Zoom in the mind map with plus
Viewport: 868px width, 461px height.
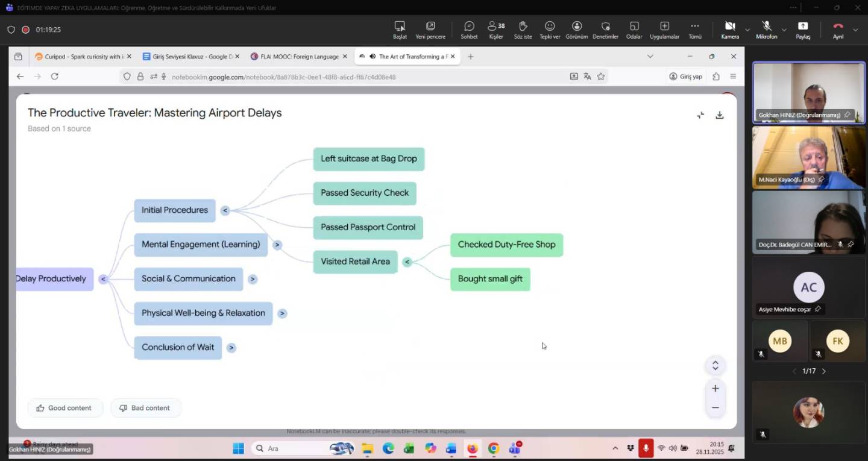click(x=715, y=389)
